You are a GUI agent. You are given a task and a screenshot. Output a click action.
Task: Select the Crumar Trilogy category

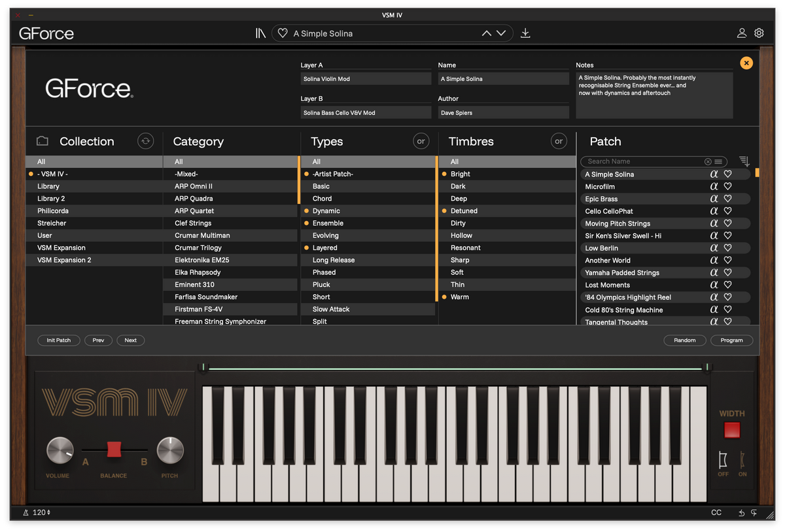pyautogui.click(x=230, y=248)
